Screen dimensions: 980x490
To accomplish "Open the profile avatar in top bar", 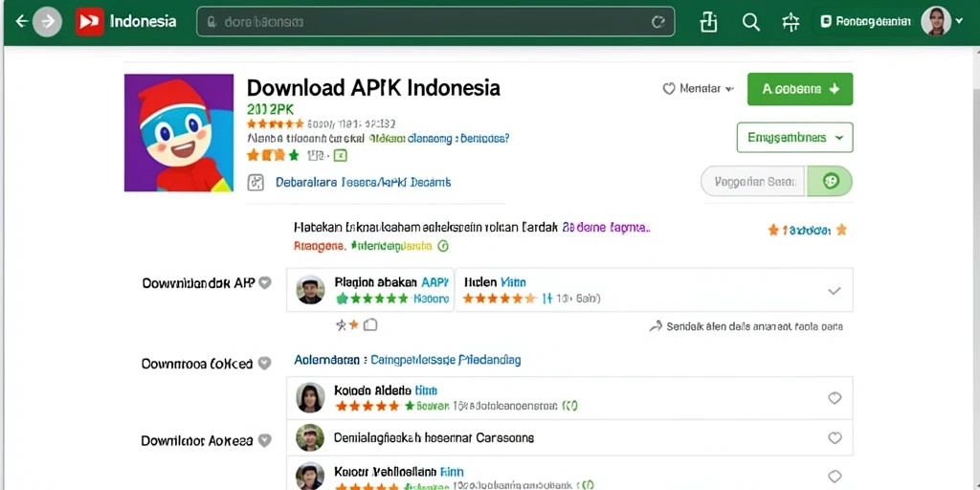I will 936,21.
